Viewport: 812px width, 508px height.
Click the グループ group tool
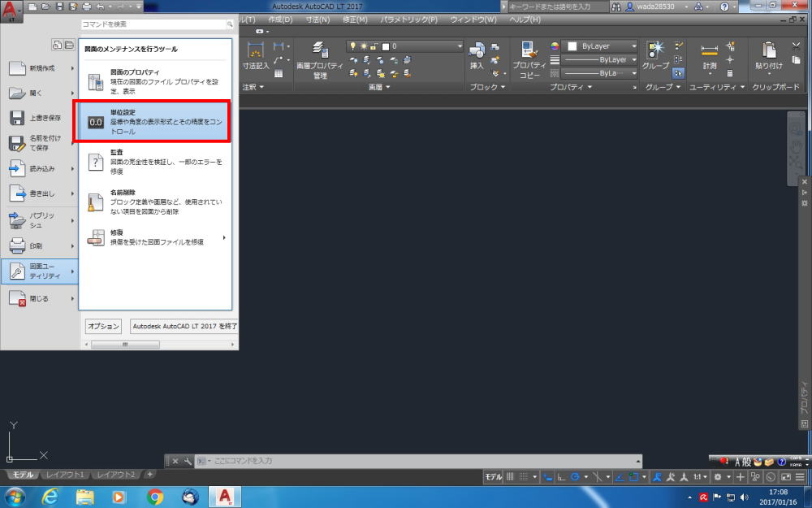[x=655, y=56]
